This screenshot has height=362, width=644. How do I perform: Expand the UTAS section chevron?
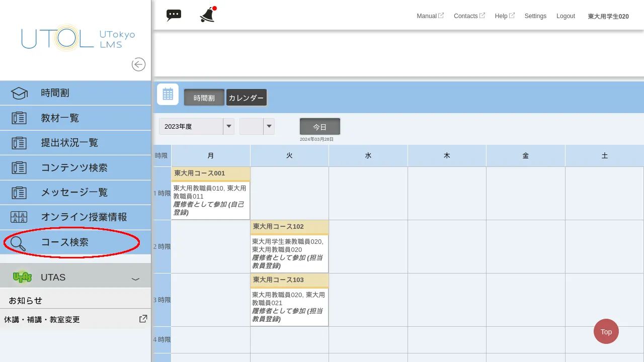[135, 279]
